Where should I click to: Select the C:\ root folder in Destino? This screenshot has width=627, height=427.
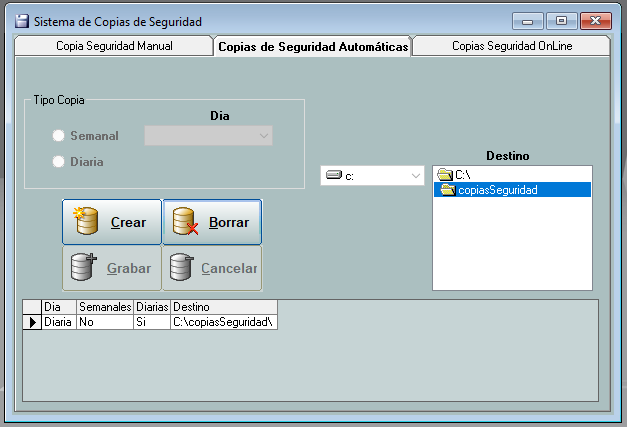coord(512,175)
